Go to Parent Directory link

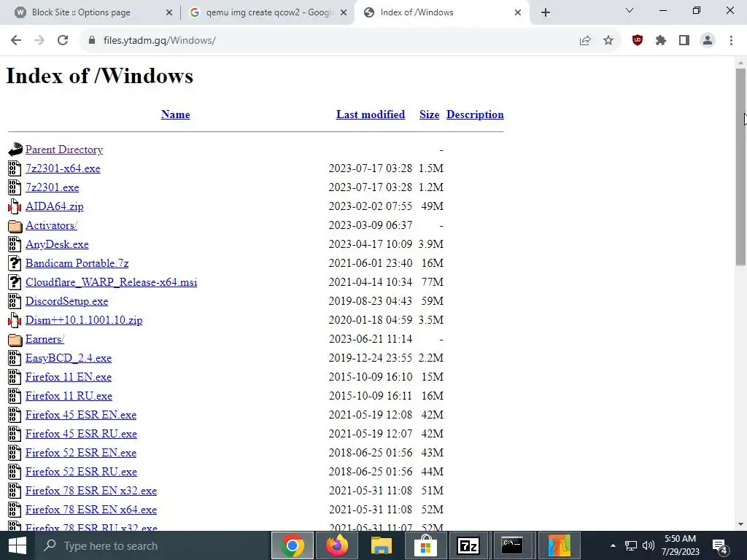(x=64, y=149)
